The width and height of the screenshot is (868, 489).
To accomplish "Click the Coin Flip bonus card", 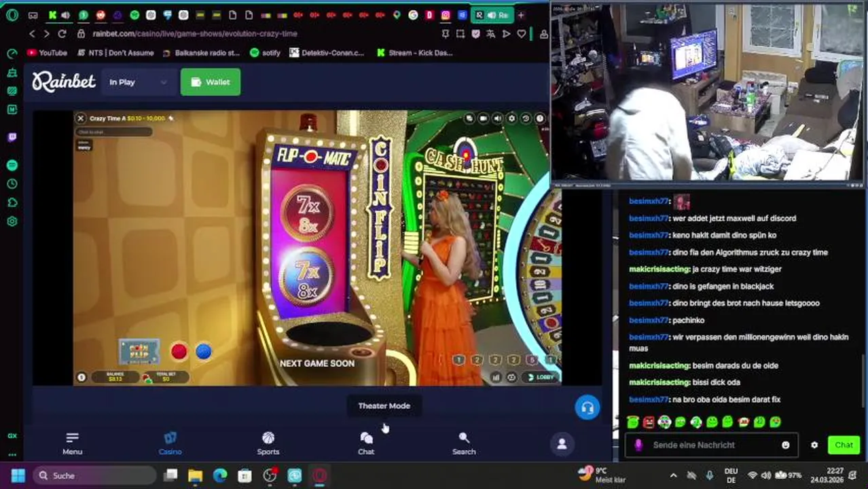I will click(x=139, y=352).
